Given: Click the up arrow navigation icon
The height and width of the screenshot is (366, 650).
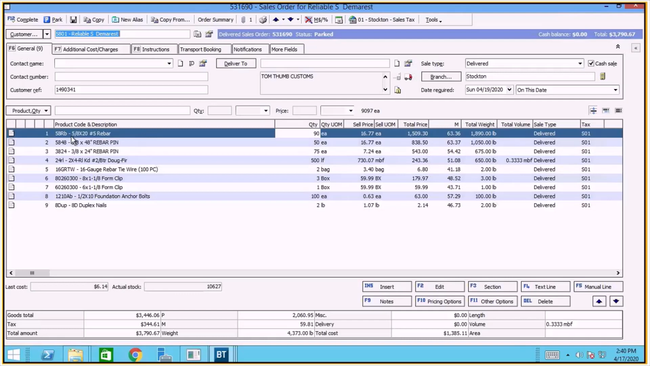Looking at the screenshot, I should [x=276, y=19].
